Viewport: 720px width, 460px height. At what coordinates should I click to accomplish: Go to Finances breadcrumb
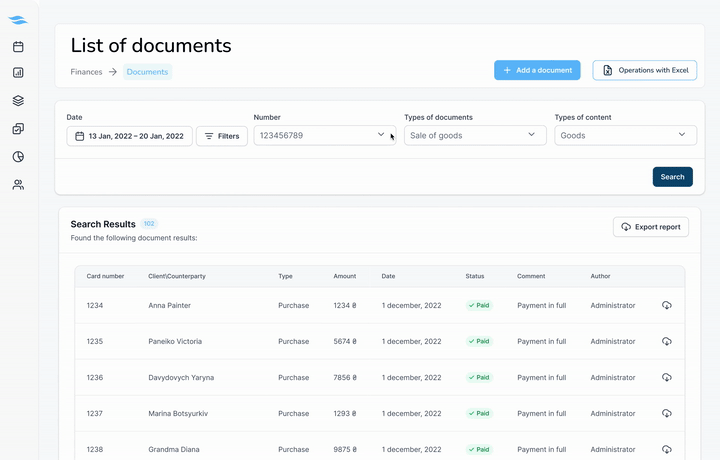pos(86,72)
